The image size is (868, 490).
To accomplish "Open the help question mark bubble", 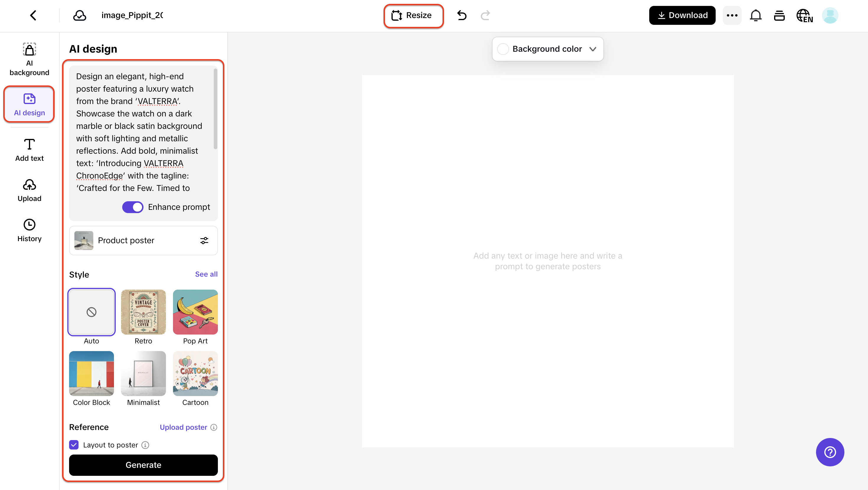I will [x=830, y=452].
